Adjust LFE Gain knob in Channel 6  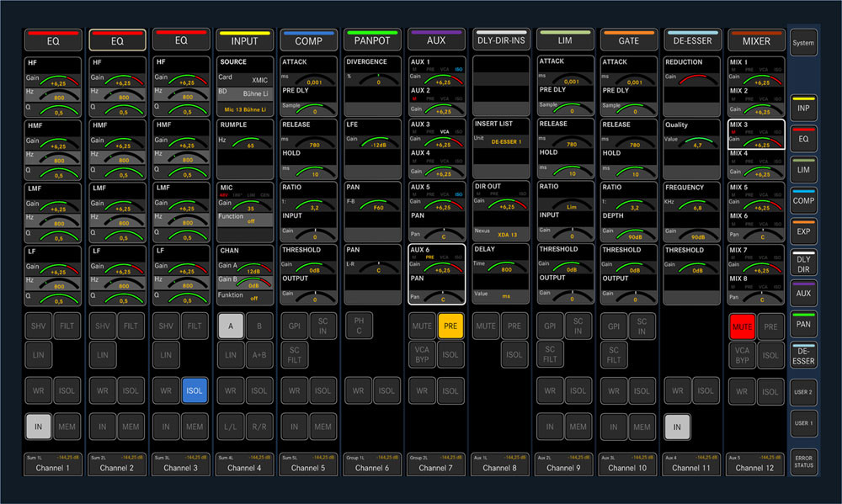379,141
